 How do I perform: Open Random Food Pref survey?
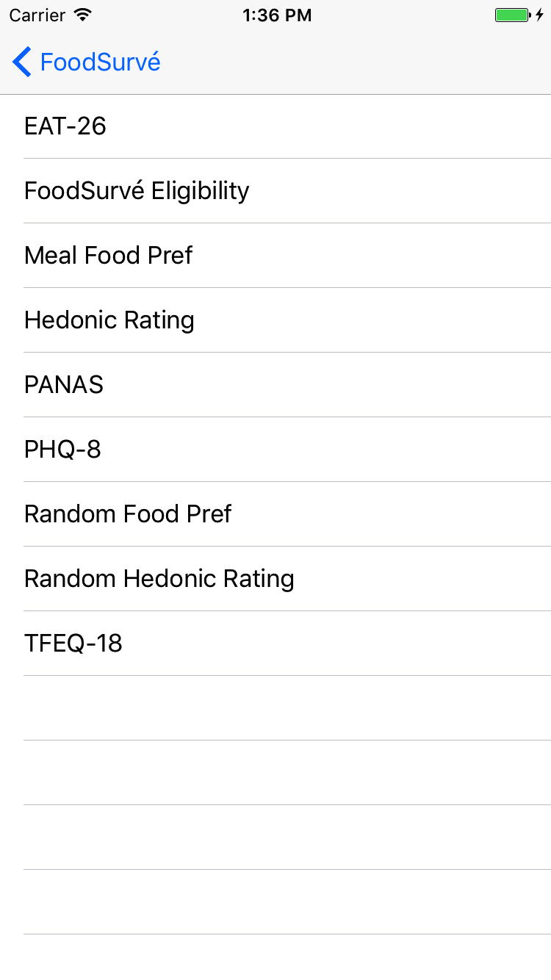pyautogui.click(x=275, y=514)
